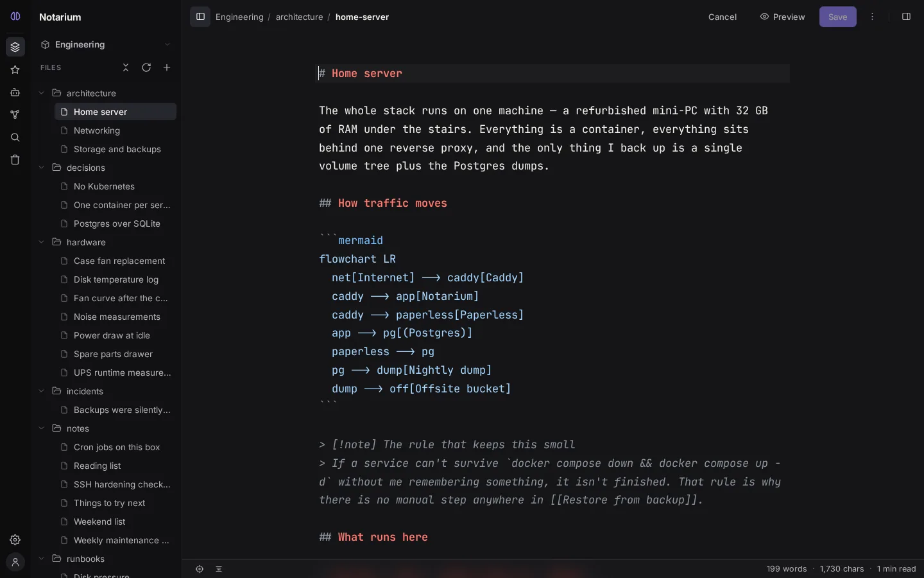This screenshot has width=924, height=578.
Task: Open the One container per service note
Action: pos(116,205)
